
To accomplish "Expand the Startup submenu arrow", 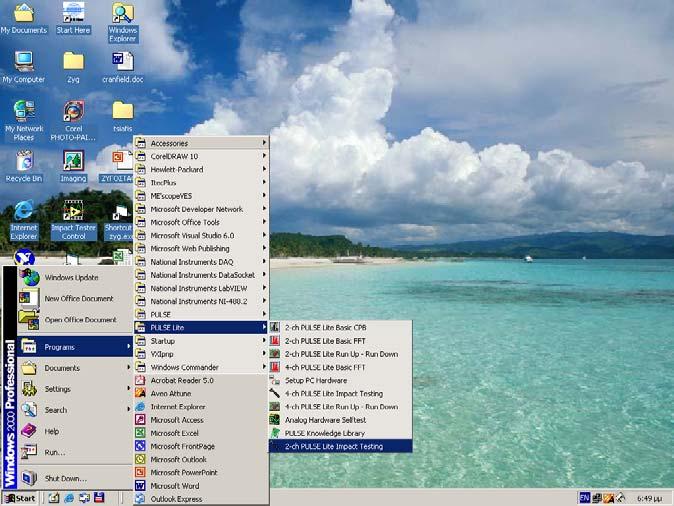I will coord(264,341).
